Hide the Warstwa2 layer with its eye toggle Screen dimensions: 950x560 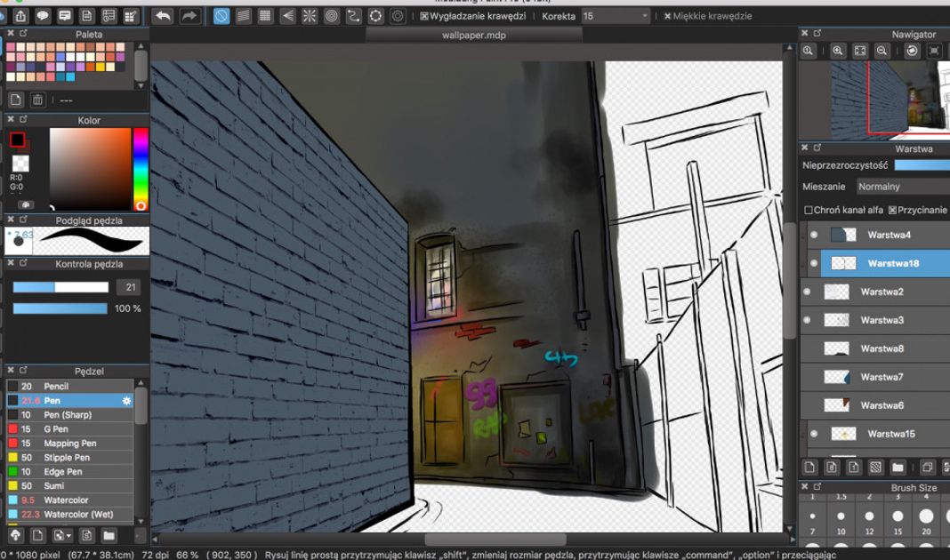pos(807,292)
